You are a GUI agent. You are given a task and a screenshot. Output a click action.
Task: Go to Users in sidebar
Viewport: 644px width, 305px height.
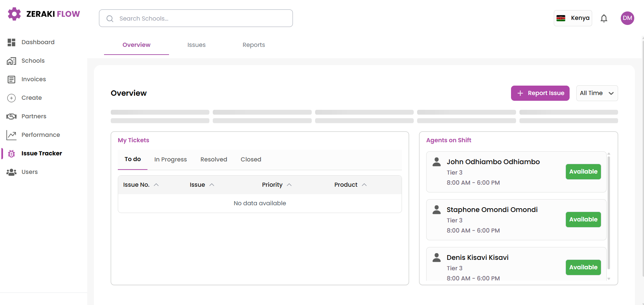pos(30,172)
